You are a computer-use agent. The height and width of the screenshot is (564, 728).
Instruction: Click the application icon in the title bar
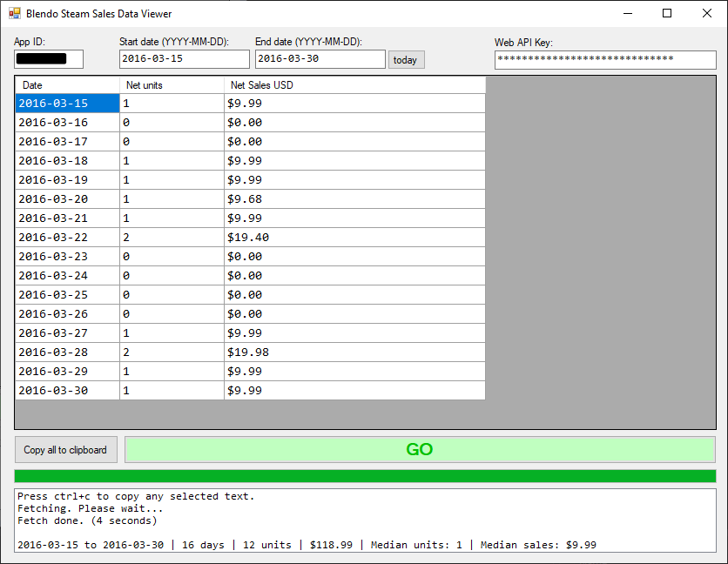point(15,13)
